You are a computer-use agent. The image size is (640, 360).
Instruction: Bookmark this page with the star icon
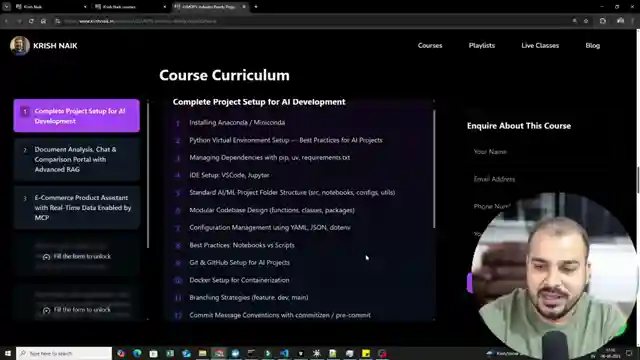point(586,21)
